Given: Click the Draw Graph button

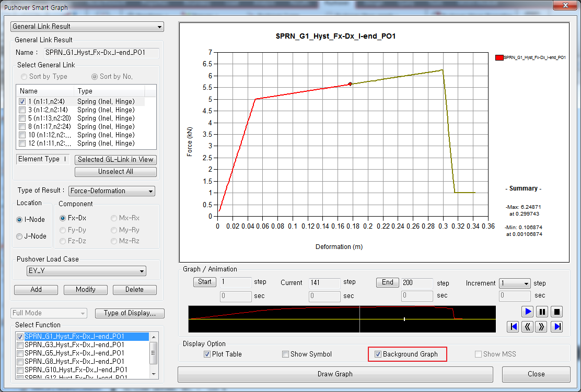Looking at the screenshot, I should click(335, 374).
